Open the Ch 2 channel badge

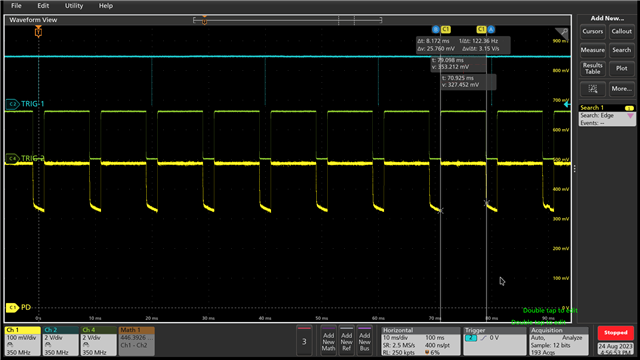click(x=60, y=341)
